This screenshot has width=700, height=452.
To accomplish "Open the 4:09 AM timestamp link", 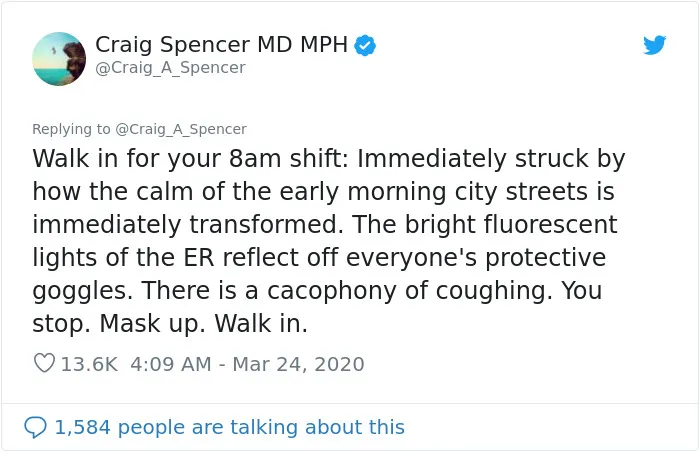I will pos(171,364).
